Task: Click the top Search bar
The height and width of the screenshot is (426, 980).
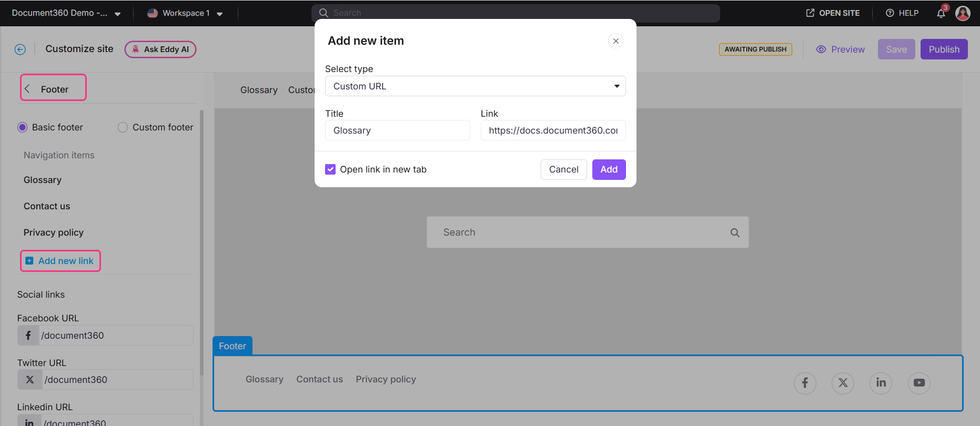Action: point(516,13)
